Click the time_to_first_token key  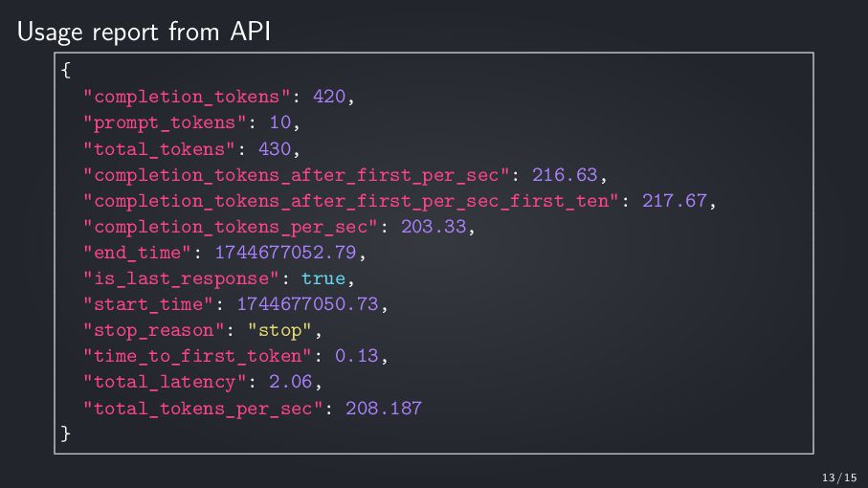click(197, 356)
